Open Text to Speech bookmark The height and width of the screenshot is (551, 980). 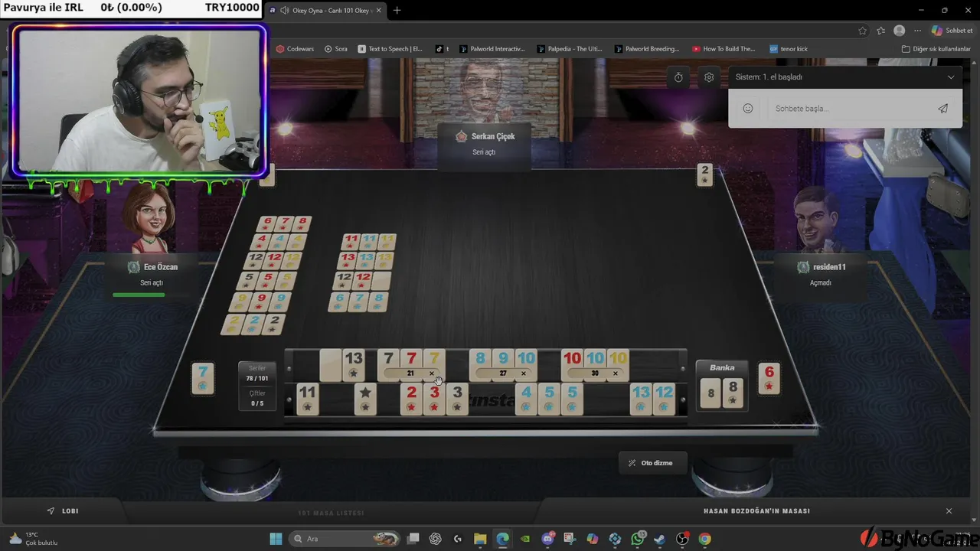click(390, 49)
